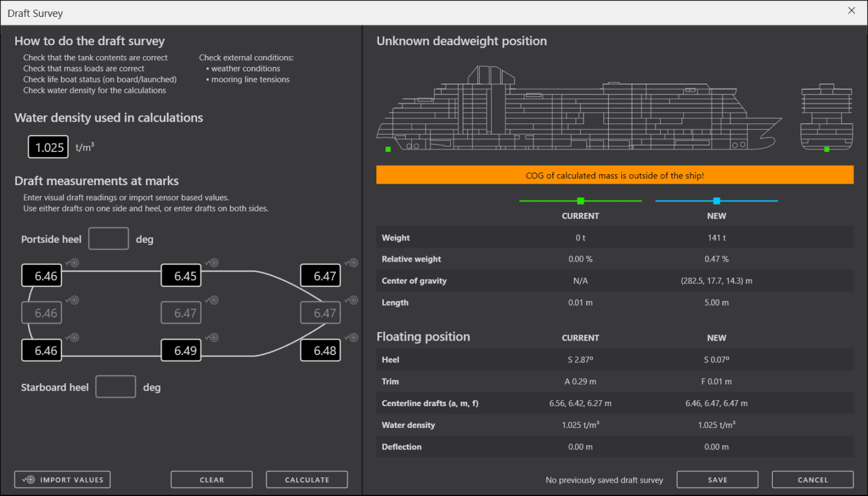Click sensor icon beside starboard midship draft field

(x=212, y=337)
